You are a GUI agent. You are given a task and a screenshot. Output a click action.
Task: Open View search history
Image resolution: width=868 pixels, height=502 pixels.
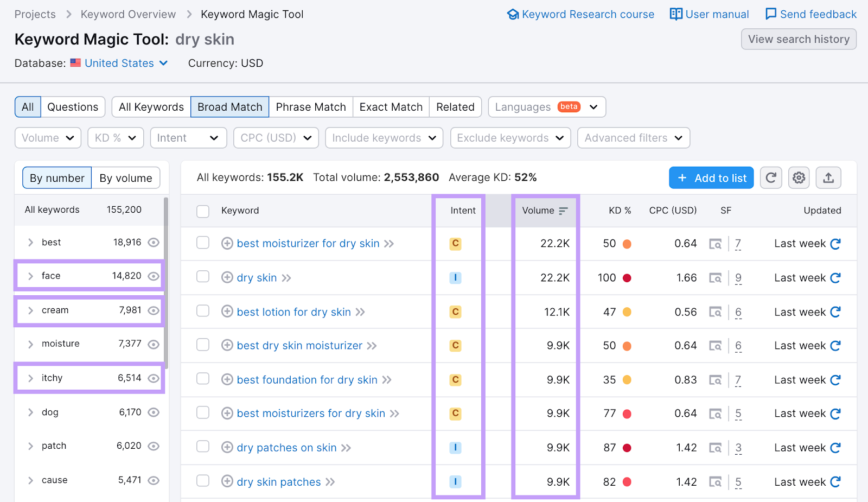(x=798, y=39)
